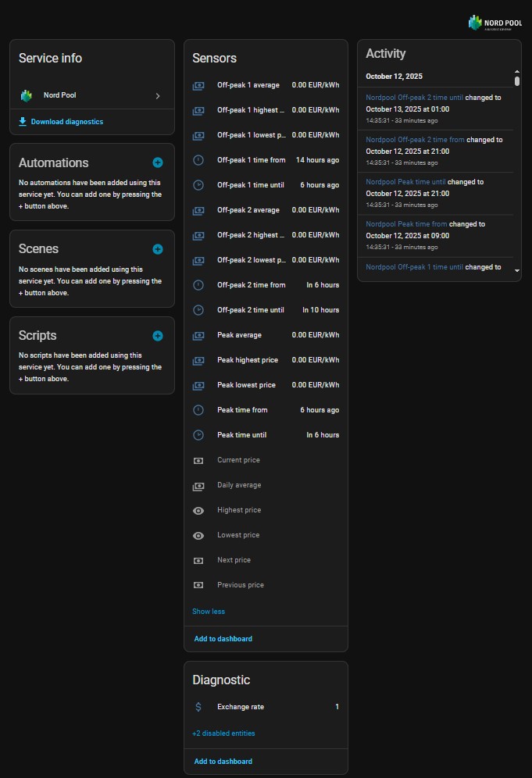Image resolution: width=532 pixels, height=778 pixels.
Task: Add Diagnostic entities to dashboard
Action: coord(223,762)
